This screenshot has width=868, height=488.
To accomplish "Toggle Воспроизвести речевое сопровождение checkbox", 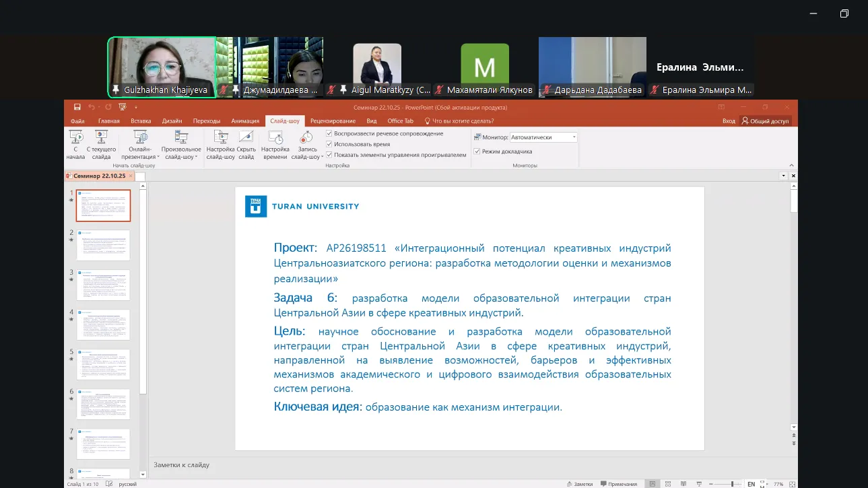I will click(x=329, y=133).
